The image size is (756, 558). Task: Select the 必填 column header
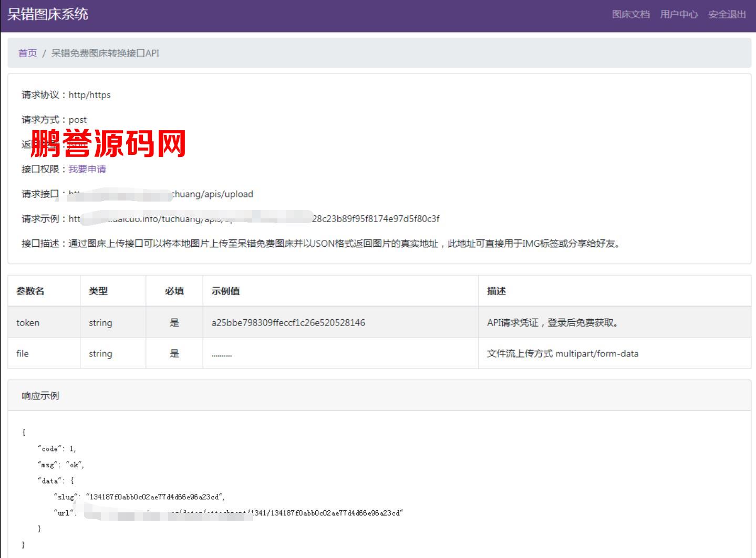coord(174,291)
